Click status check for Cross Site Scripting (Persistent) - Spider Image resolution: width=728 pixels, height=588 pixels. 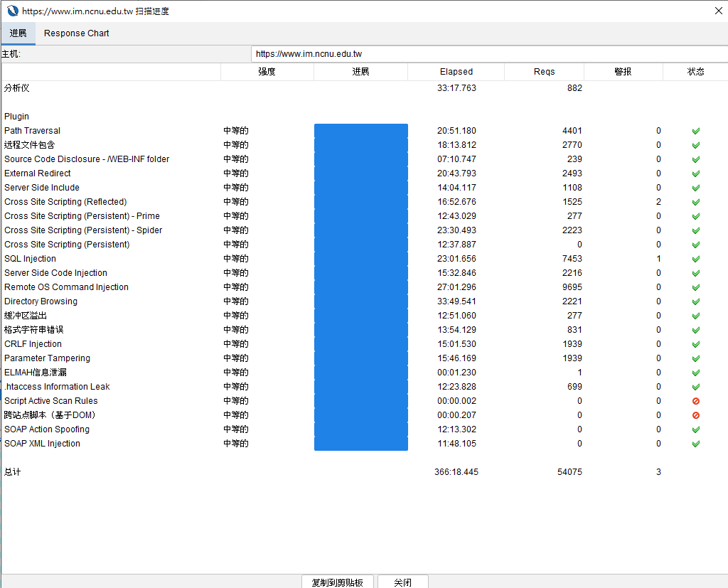[x=695, y=230]
